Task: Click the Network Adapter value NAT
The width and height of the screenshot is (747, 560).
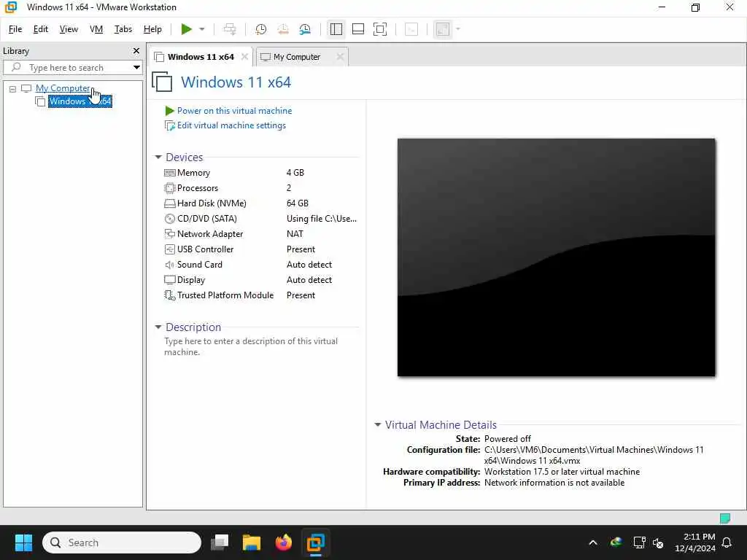Action: pyautogui.click(x=295, y=234)
